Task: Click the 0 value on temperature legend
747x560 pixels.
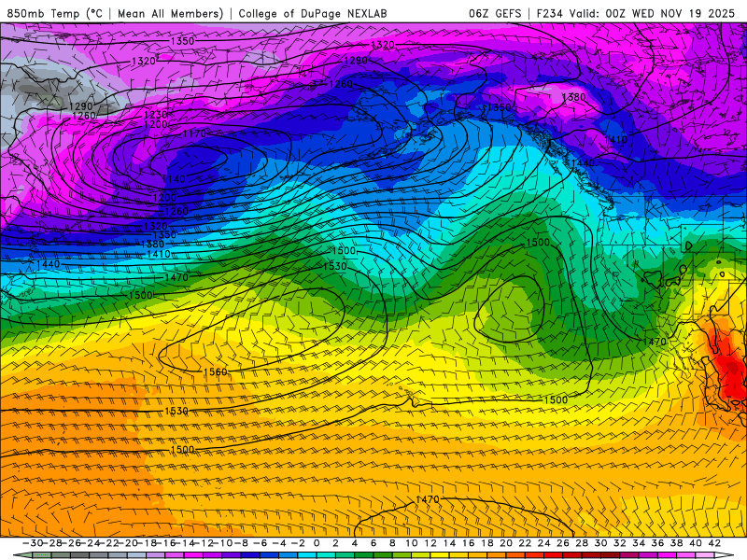Action: pos(317,543)
